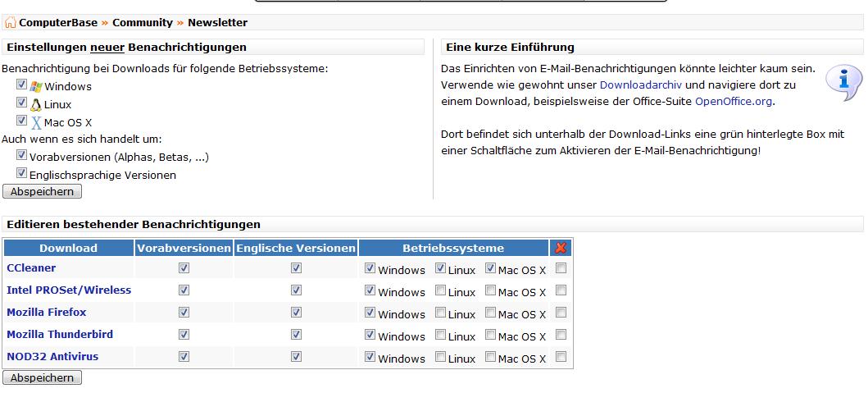This screenshot has height=393, width=868.
Task: Enable Linux for Intel PROSet/Wireless
Action: click(440, 290)
